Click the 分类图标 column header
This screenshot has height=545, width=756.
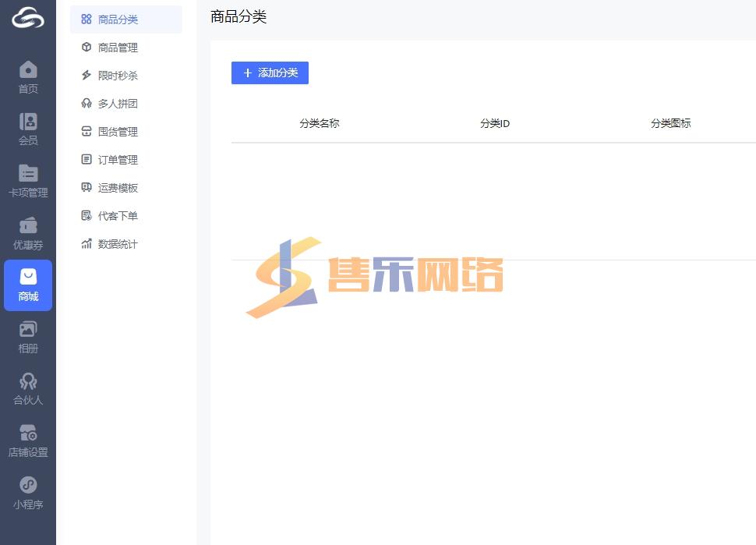(x=671, y=123)
